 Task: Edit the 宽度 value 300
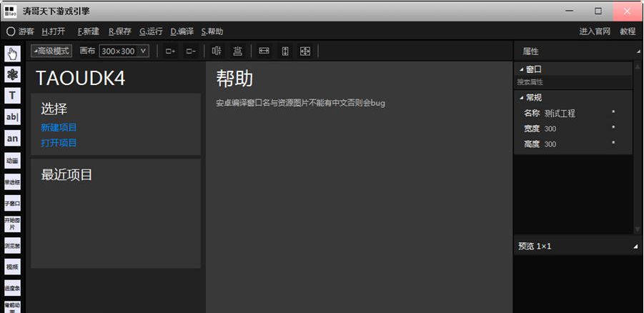pyautogui.click(x=550, y=129)
